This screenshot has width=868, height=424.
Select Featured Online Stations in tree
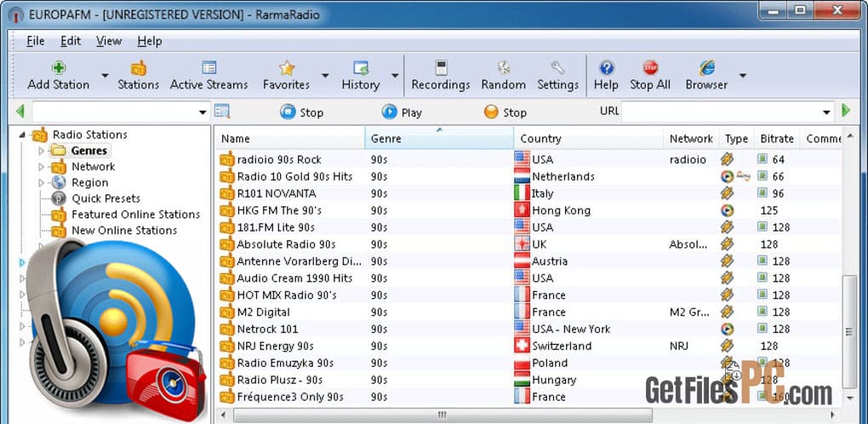(x=135, y=215)
